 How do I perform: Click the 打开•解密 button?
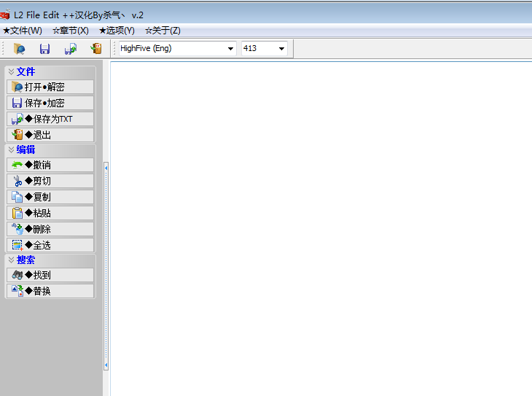click(50, 87)
